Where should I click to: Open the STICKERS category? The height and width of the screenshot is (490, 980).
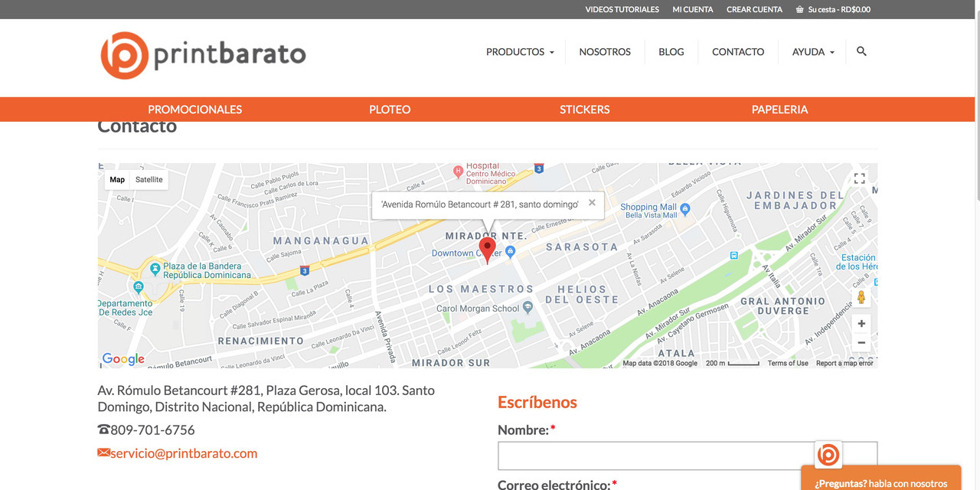pos(585,109)
